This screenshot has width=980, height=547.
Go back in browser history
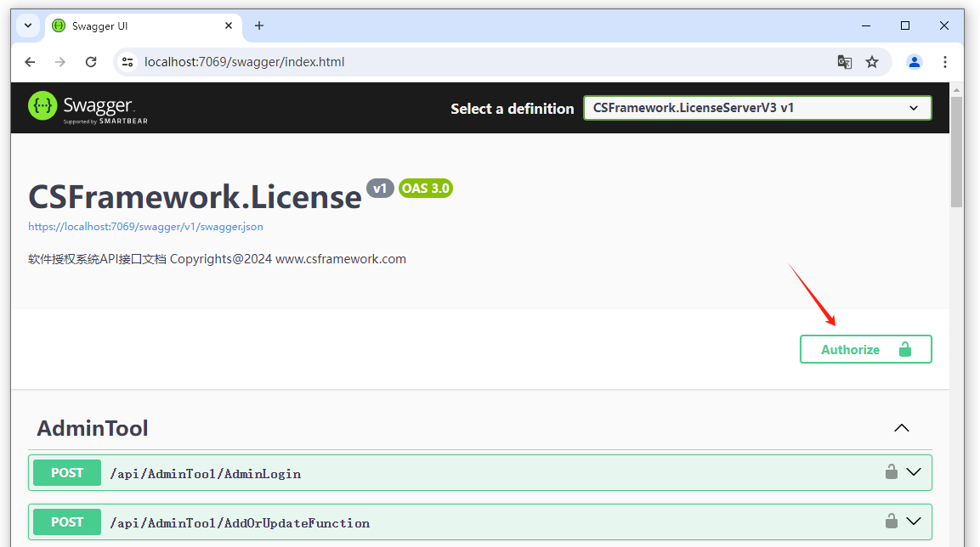pyautogui.click(x=30, y=62)
